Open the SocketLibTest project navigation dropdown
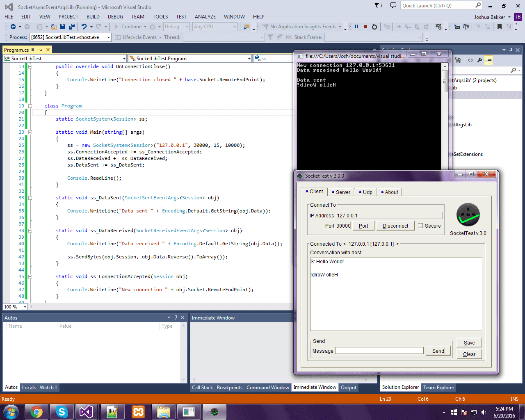Image resolution: width=525 pixels, height=420 pixels. (124, 59)
